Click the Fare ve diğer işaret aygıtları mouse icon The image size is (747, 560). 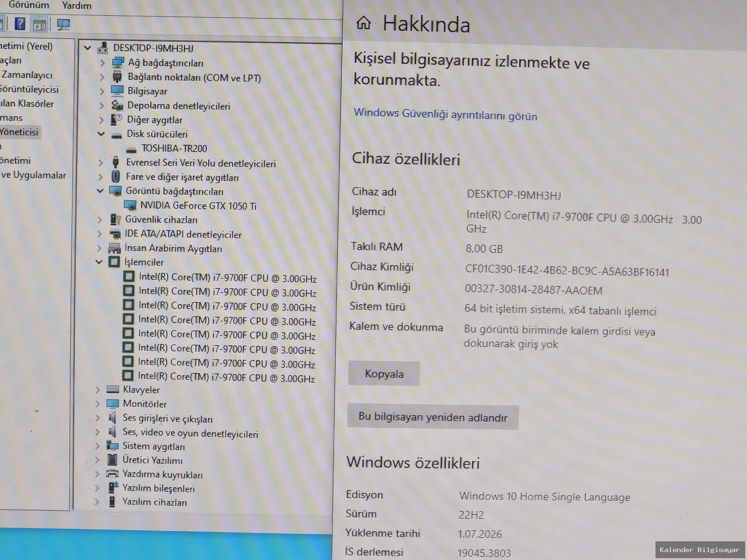click(x=116, y=176)
